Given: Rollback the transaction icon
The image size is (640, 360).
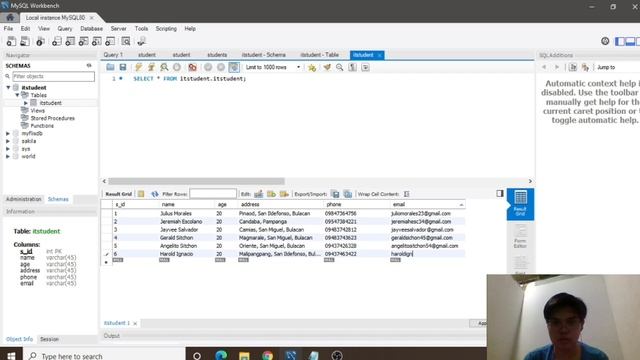Looking at the screenshot, I should [x=221, y=67].
